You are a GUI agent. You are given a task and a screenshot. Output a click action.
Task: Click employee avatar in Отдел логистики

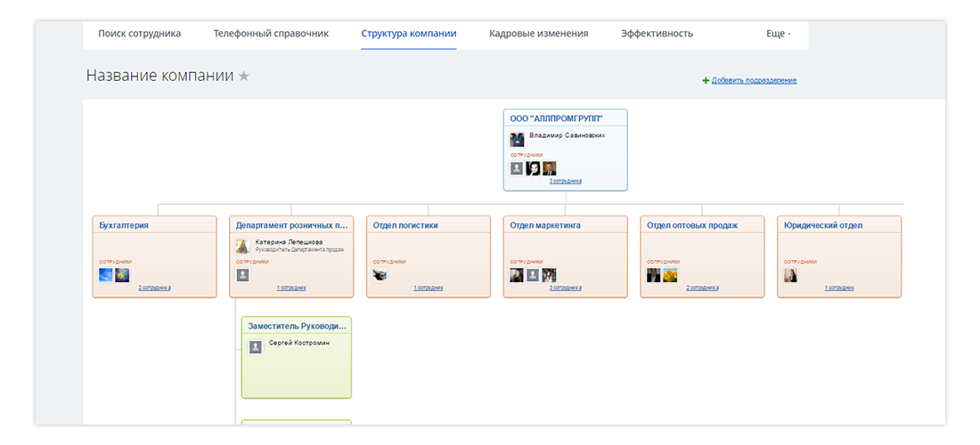pos(380,275)
